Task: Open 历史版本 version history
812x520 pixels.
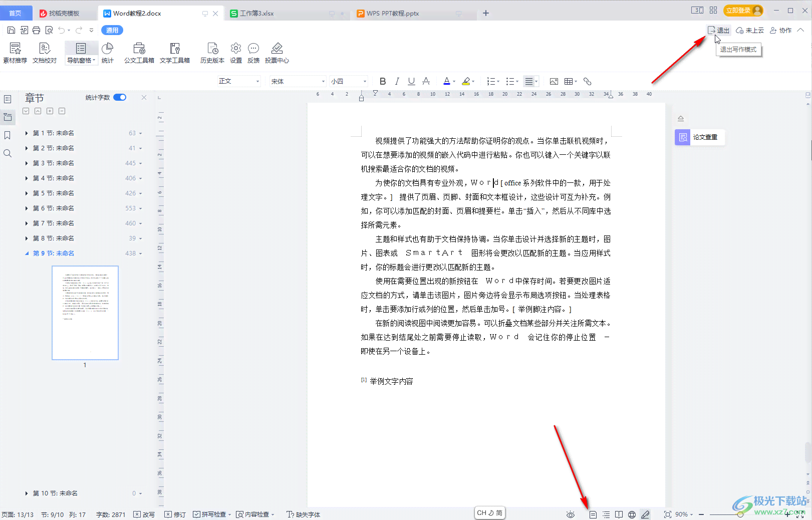Action: pyautogui.click(x=212, y=53)
